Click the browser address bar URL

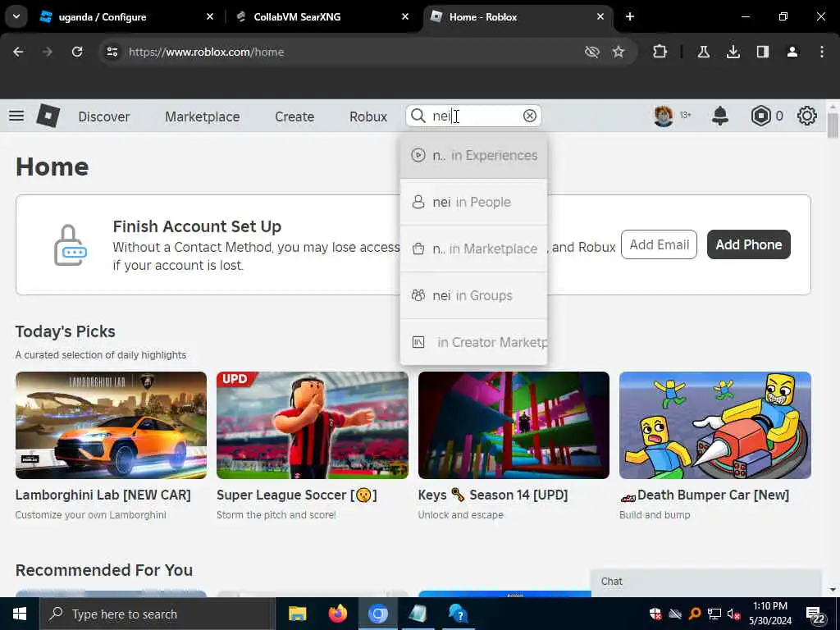[206, 52]
